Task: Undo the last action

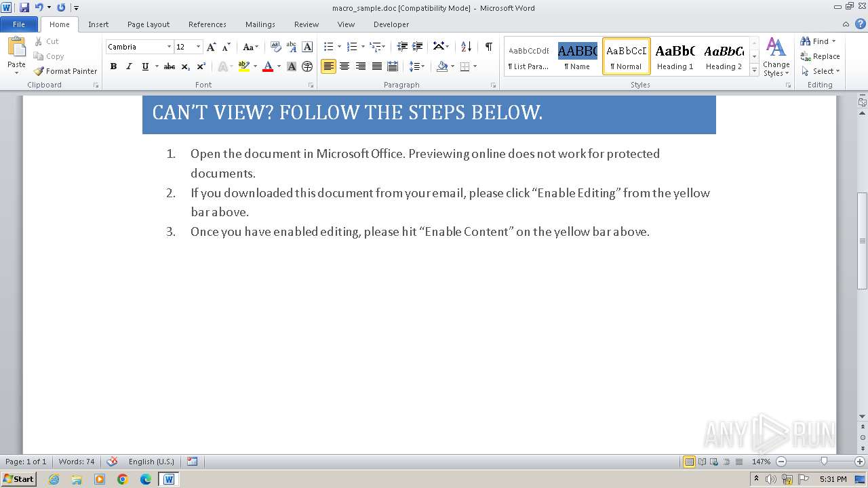Action: coord(39,7)
